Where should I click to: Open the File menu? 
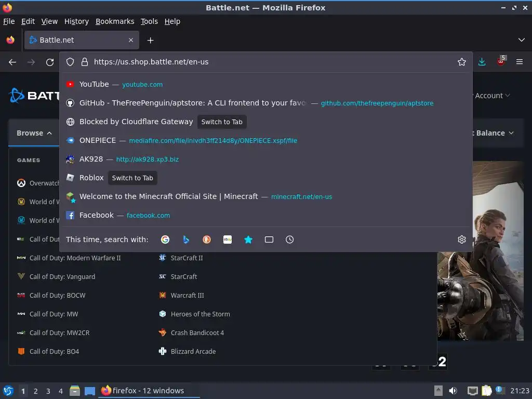coord(9,21)
